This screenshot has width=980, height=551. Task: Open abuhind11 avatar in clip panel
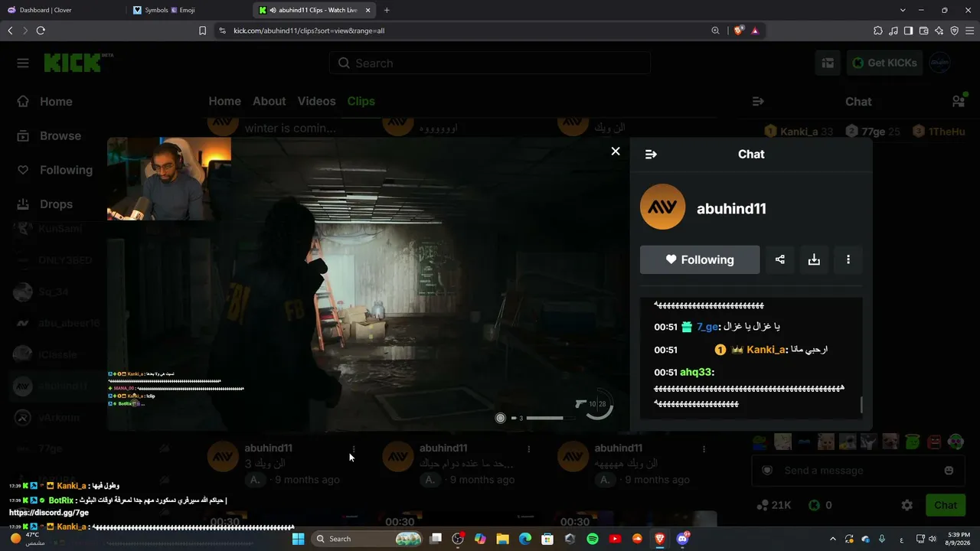[662, 207]
